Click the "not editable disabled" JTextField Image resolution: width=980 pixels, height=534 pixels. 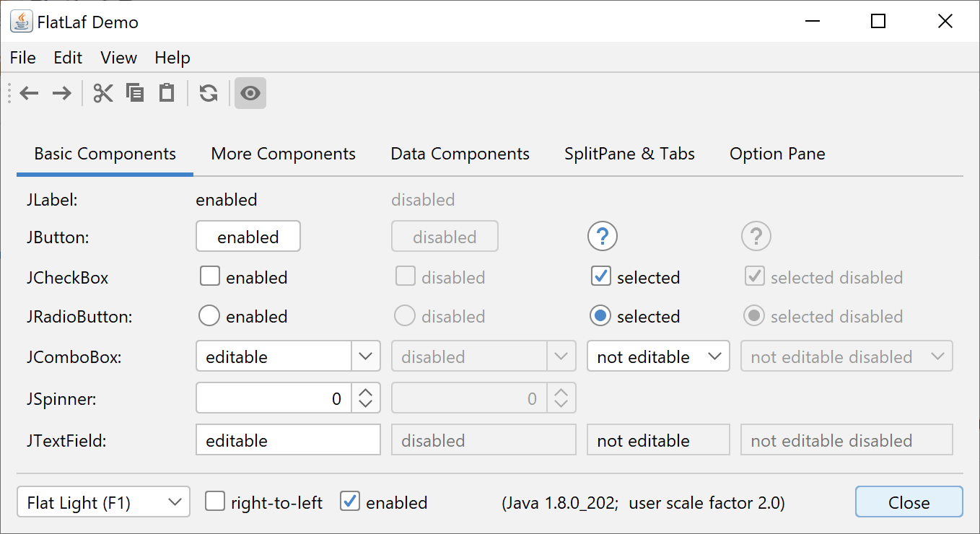tap(846, 439)
